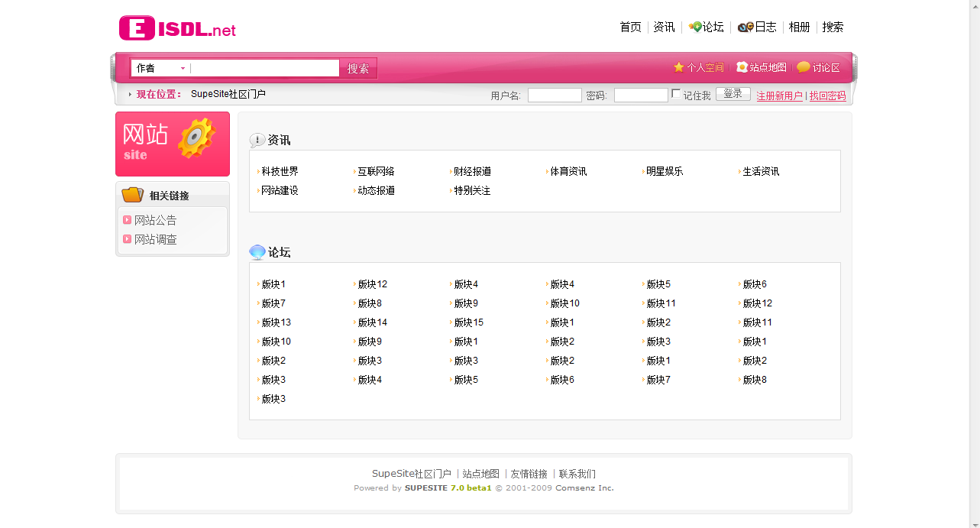Screen dimensions: 980x528
Task: Click the pink 搜索 button
Action: click(x=358, y=68)
